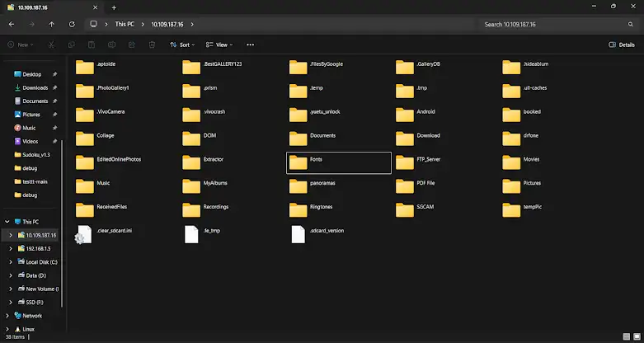644x343 pixels.
Task: Expand the 10.109.187.16 tree node
Action: coord(11,235)
